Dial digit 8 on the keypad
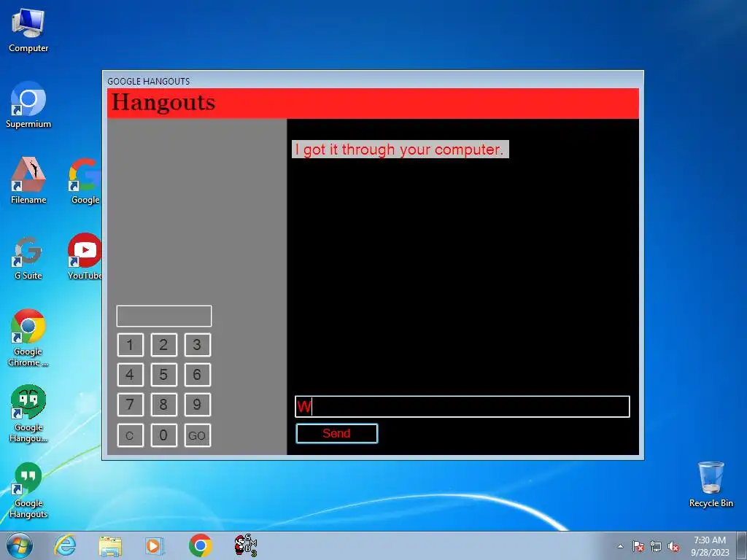The height and width of the screenshot is (560, 747). (x=163, y=405)
